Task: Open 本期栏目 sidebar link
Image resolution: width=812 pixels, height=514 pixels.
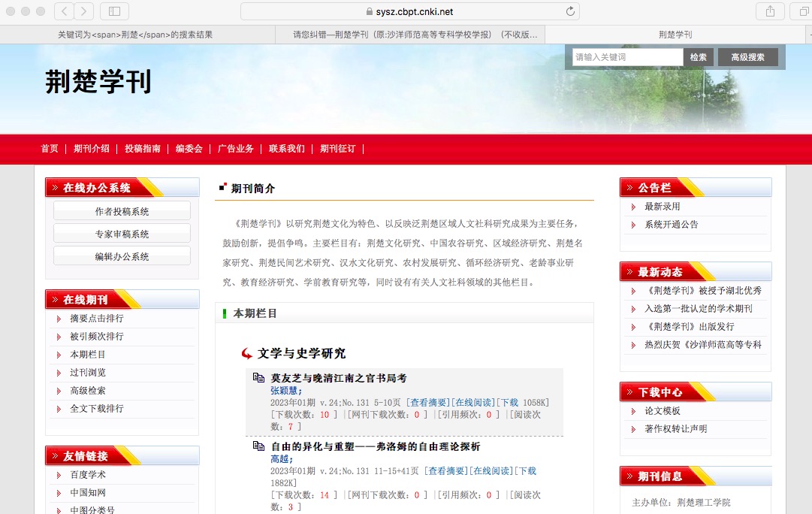Action: [88, 355]
